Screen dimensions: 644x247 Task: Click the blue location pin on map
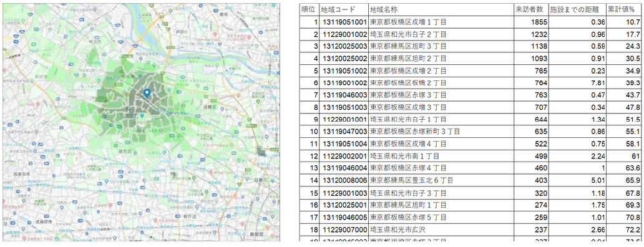coord(147,94)
